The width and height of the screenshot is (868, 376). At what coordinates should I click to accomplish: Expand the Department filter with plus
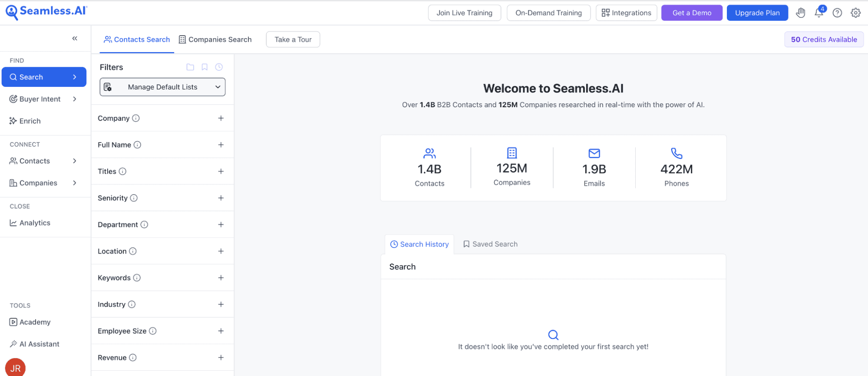(x=221, y=224)
